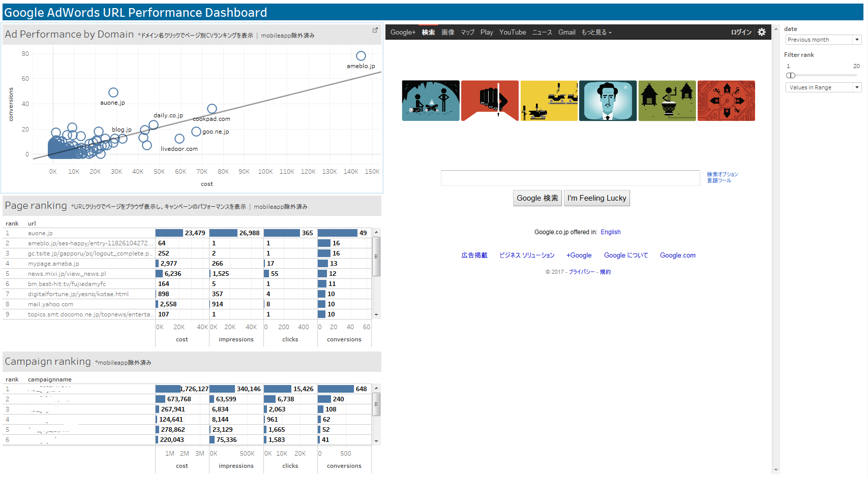Viewport: 868px width, 478px height.
Task: Open the プライバシー link
Action: pyautogui.click(x=581, y=272)
